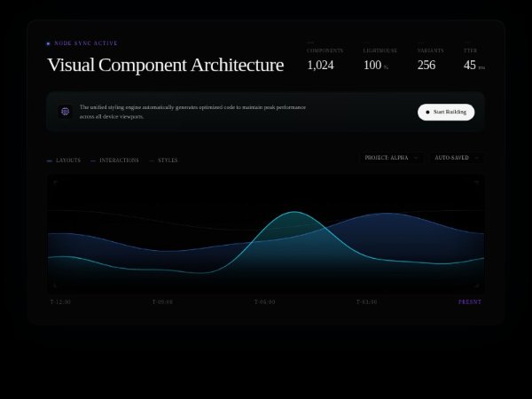Jump to PRESNT on the timeline axis
532x399 pixels.
(469, 301)
